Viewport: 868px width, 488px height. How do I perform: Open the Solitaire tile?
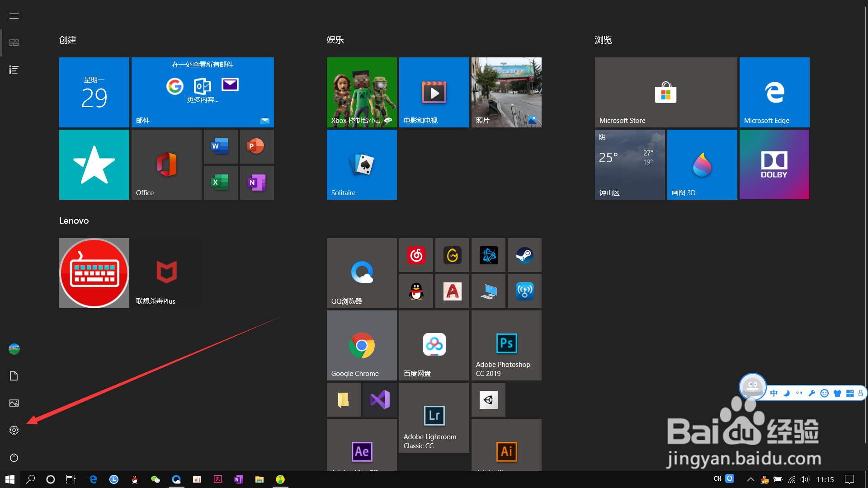tap(362, 165)
